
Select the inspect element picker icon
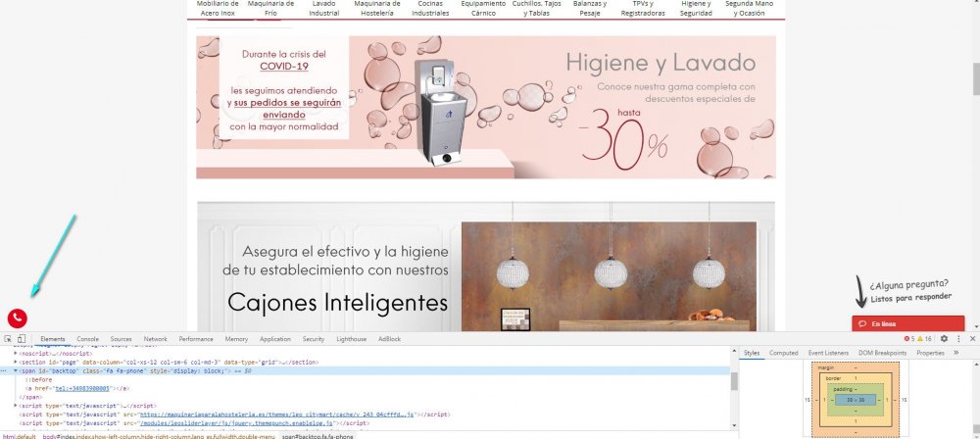point(8,339)
